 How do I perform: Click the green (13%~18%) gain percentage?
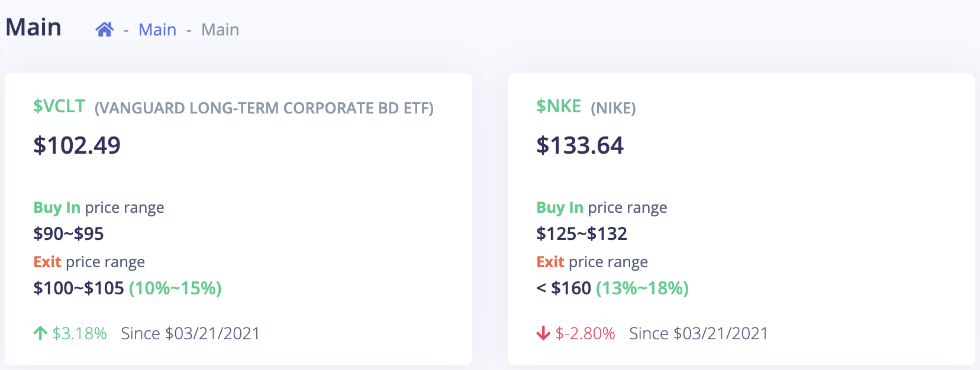pyautogui.click(x=642, y=288)
